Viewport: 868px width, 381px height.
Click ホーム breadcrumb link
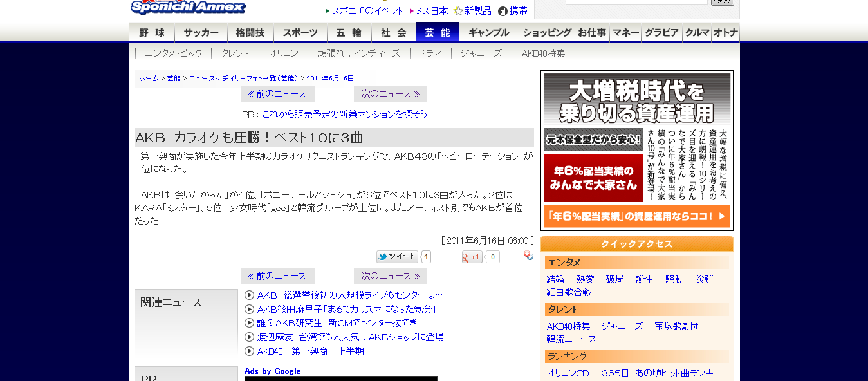point(149,79)
